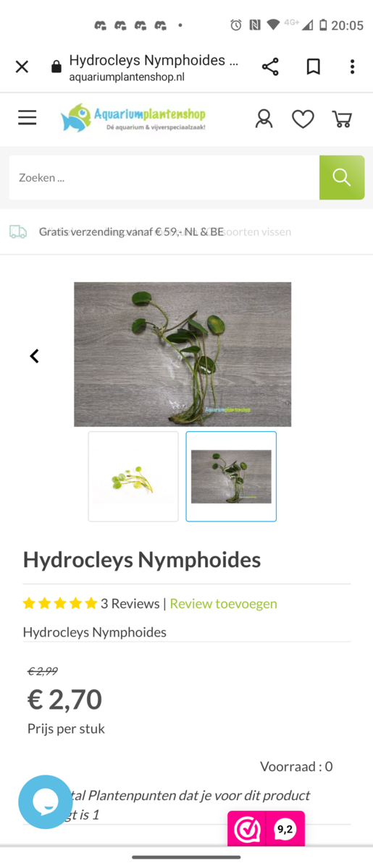This screenshot has height=868, width=373.
Task: Select the first light plant thumbnail
Action: coord(133,477)
